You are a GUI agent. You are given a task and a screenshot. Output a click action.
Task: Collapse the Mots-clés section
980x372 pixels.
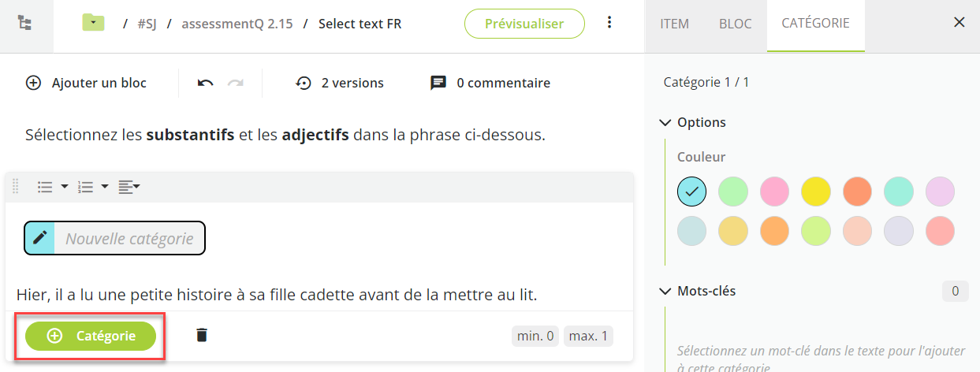click(664, 291)
